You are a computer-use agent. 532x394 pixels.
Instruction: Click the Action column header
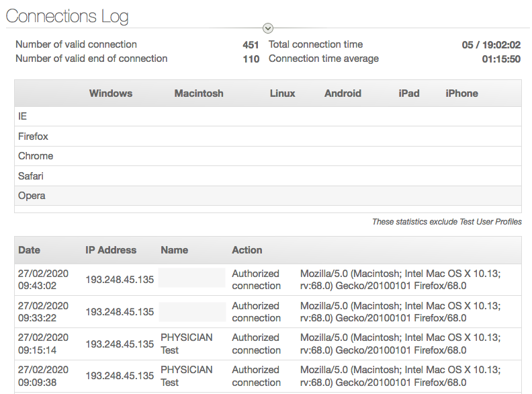tap(247, 250)
